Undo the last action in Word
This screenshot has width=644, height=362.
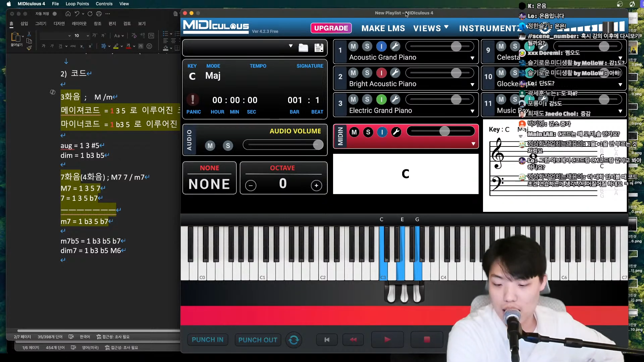pos(77,14)
